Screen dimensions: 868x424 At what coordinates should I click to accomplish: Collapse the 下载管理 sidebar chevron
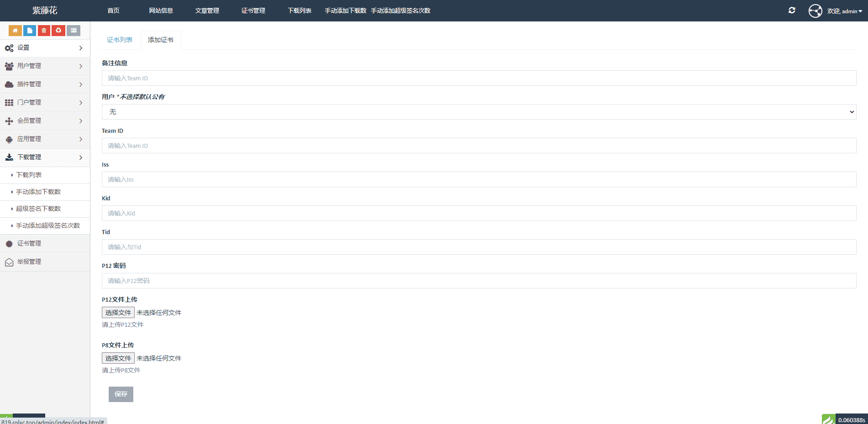(81, 157)
